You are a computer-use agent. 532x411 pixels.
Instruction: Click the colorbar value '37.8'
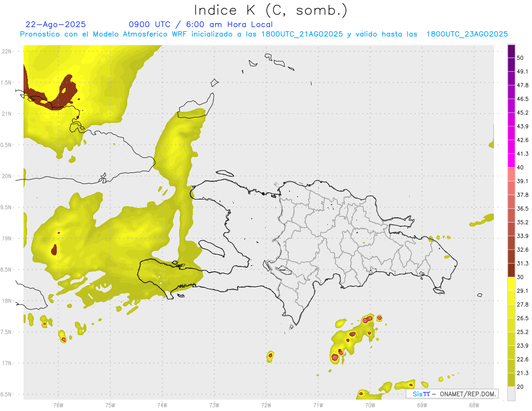(x=523, y=195)
